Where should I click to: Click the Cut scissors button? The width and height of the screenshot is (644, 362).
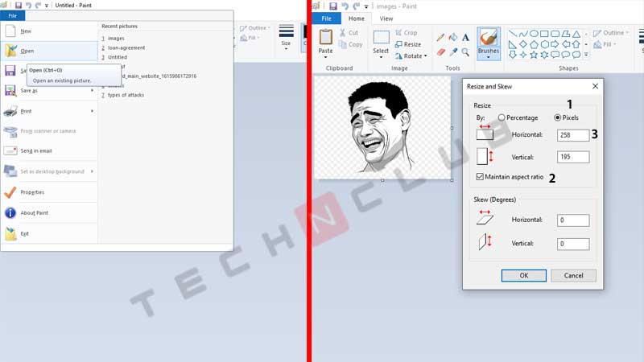349,32
